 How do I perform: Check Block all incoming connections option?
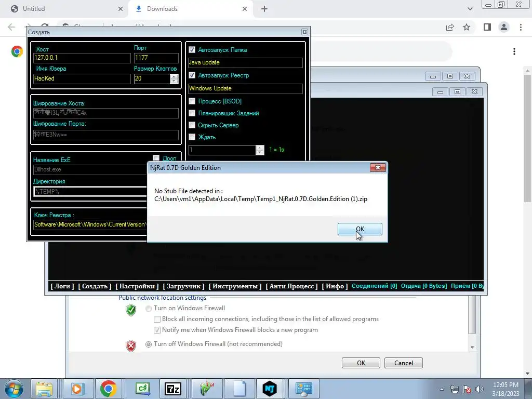coord(157,319)
